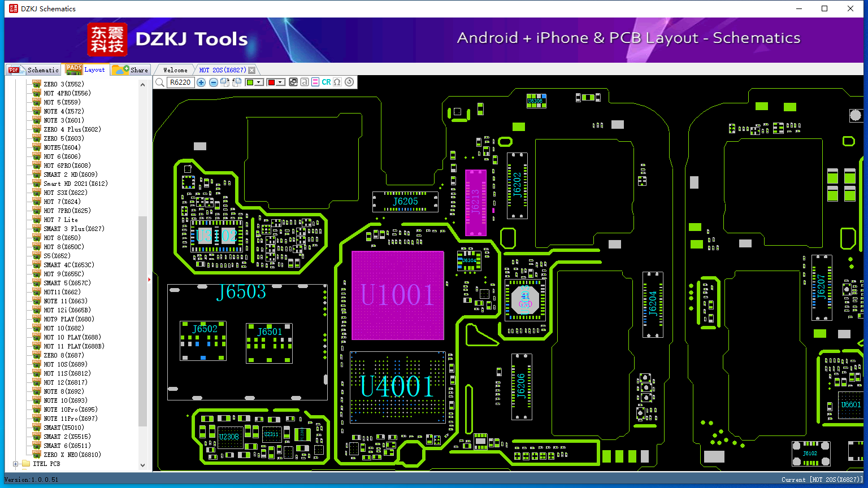This screenshot has width=868, height=488.
Task: Click the magnifier search icon beside R6220
Action: pos(160,82)
